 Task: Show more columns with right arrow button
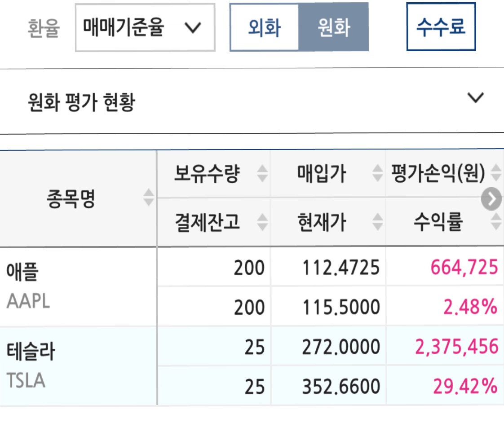pos(491,199)
